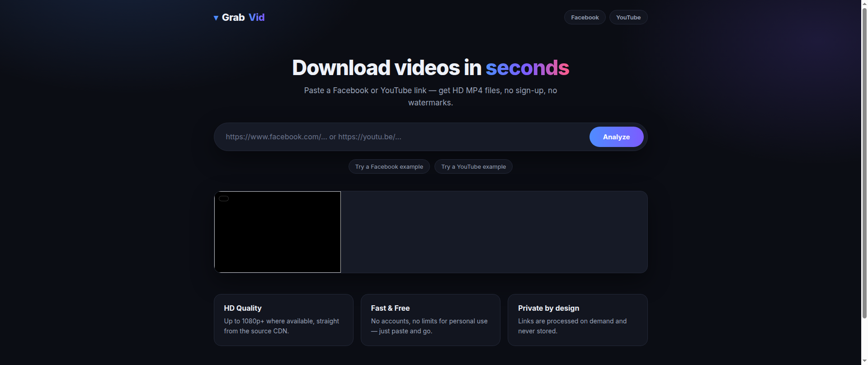
Task: Open the YouTube nav pill
Action: click(x=628, y=17)
